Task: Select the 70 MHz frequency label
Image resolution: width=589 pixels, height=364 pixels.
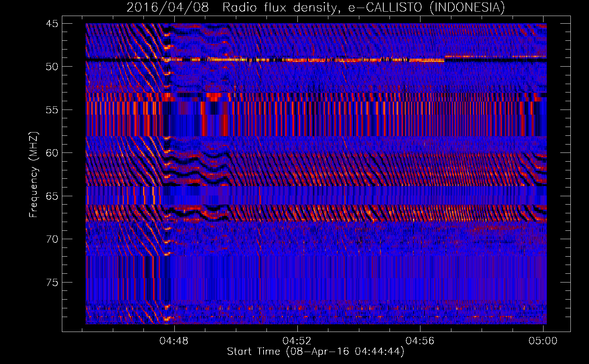Action: click(52, 239)
